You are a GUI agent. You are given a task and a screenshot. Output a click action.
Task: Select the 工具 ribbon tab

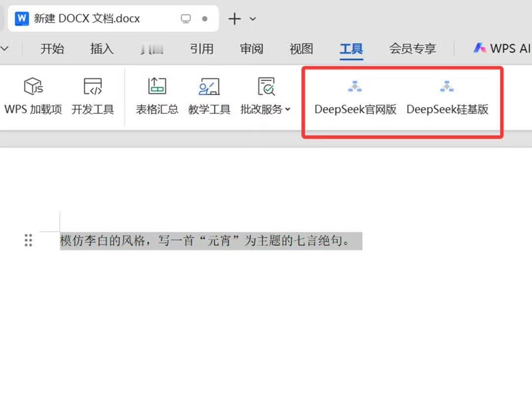(x=351, y=48)
